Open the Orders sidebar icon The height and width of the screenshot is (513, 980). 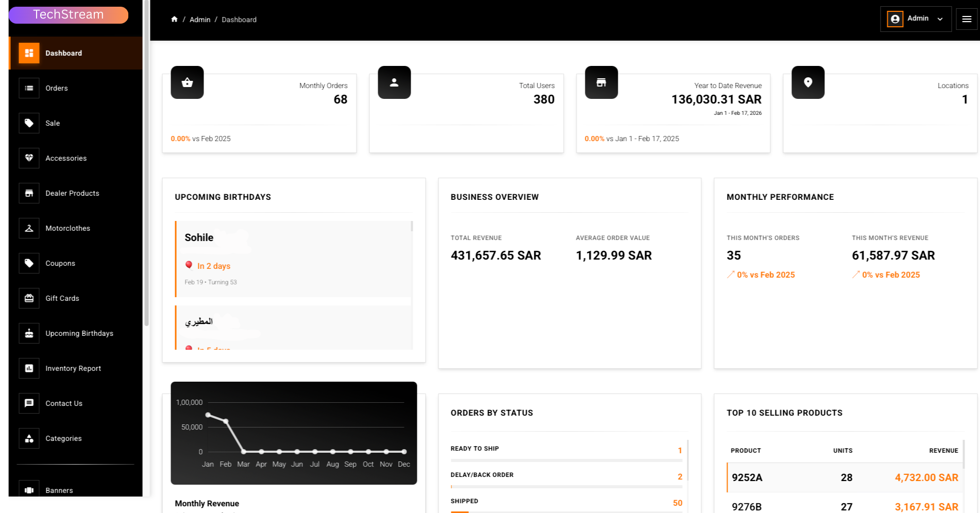[x=29, y=88]
